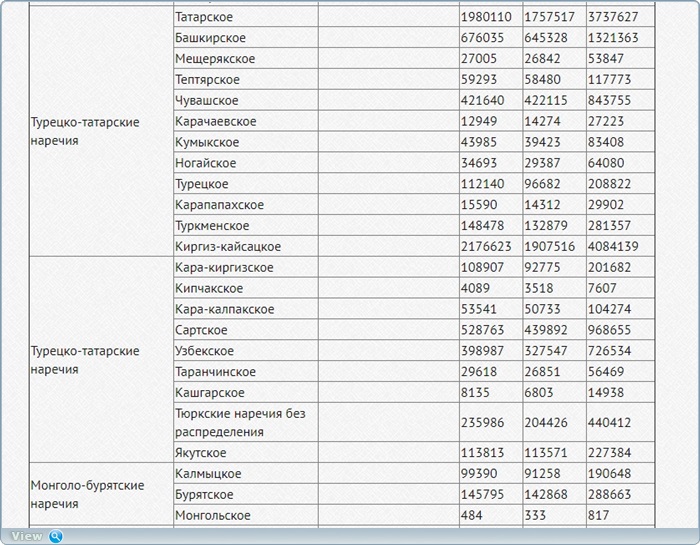Select the 'Бурятское' cell
700x545 pixels.
(x=246, y=494)
